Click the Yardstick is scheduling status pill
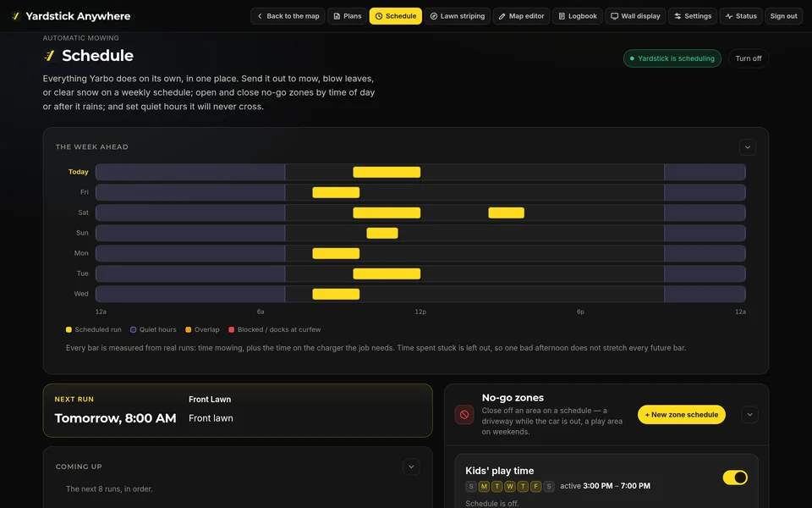Image resolution: width=812 pixels, height=508 pixels. click(672, 58)
